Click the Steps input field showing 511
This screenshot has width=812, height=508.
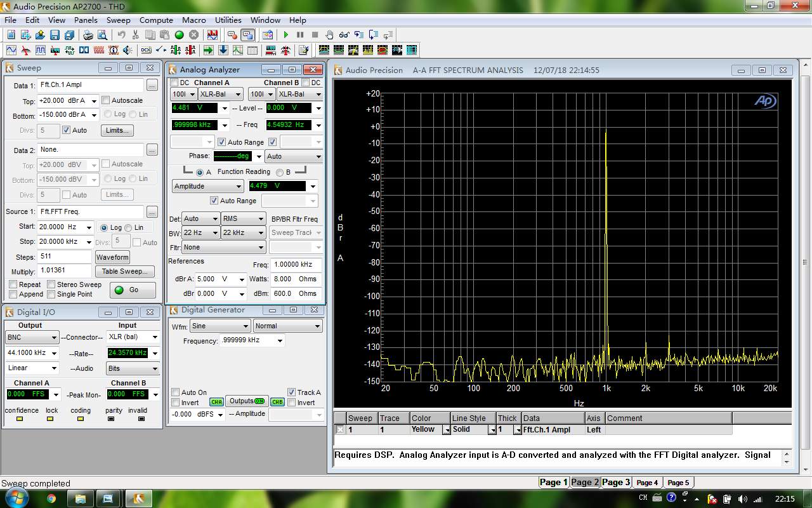[x=64, y=256]
